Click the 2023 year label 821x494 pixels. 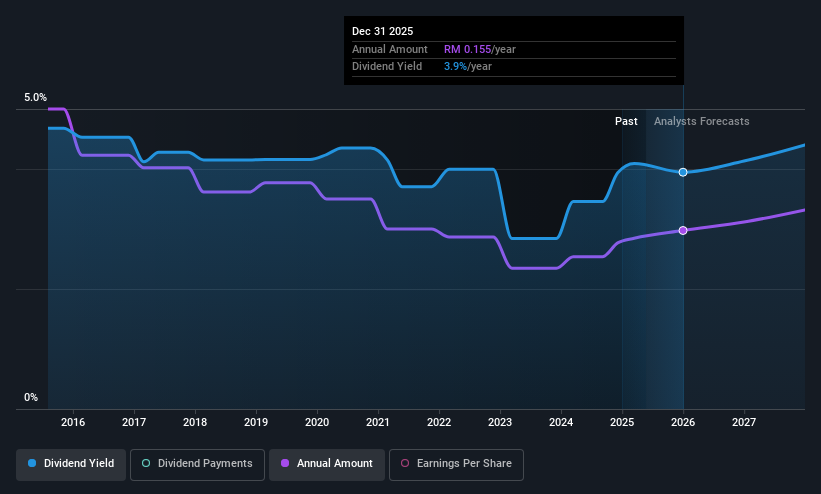coord(500,422)
